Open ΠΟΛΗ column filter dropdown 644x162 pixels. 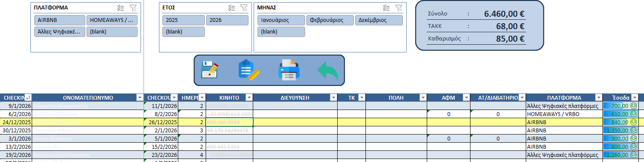(423, 98)
